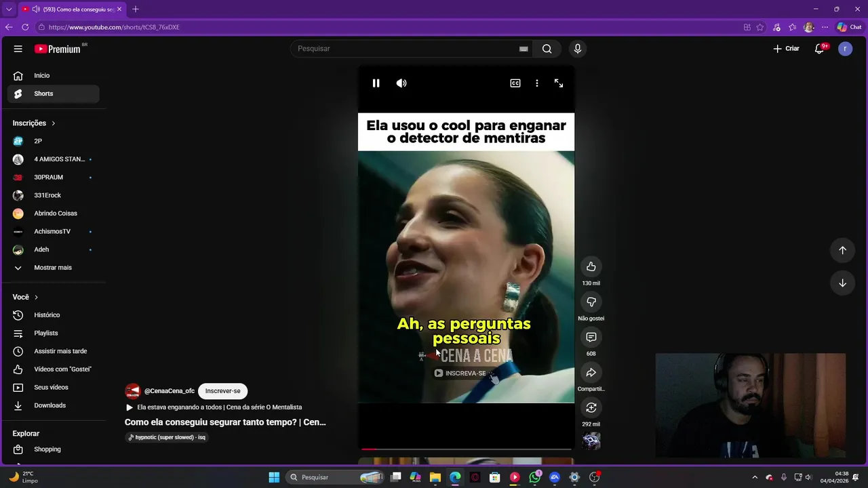
Task: Toggle closed captions on the Short
Action: click(515, 83)
